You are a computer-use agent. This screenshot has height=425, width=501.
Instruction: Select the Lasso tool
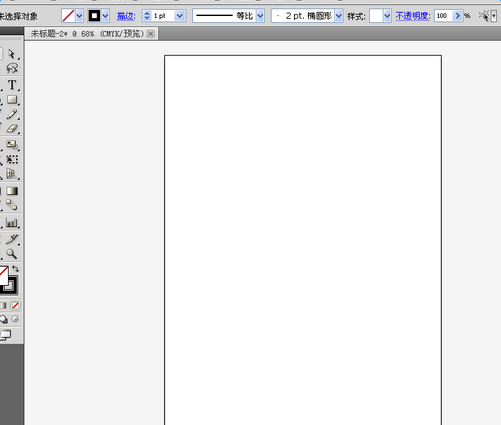pyautogui.click(x=12, y=68)
